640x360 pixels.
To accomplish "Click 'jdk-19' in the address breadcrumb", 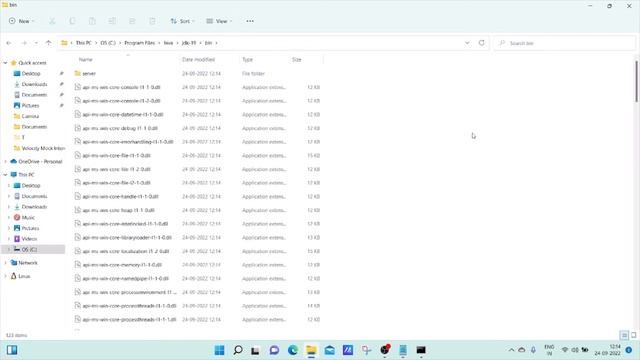I will 189,43.
